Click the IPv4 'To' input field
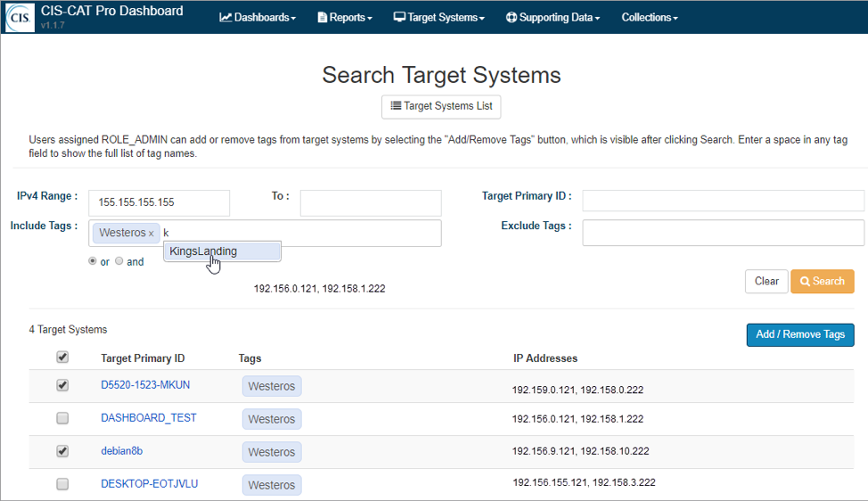The width and height of the screenshot is (868, 501). coord(371,202)
